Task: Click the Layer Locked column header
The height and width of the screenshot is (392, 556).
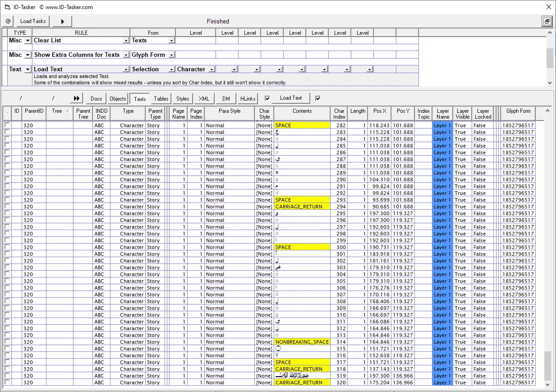Action: coord(483,113)
